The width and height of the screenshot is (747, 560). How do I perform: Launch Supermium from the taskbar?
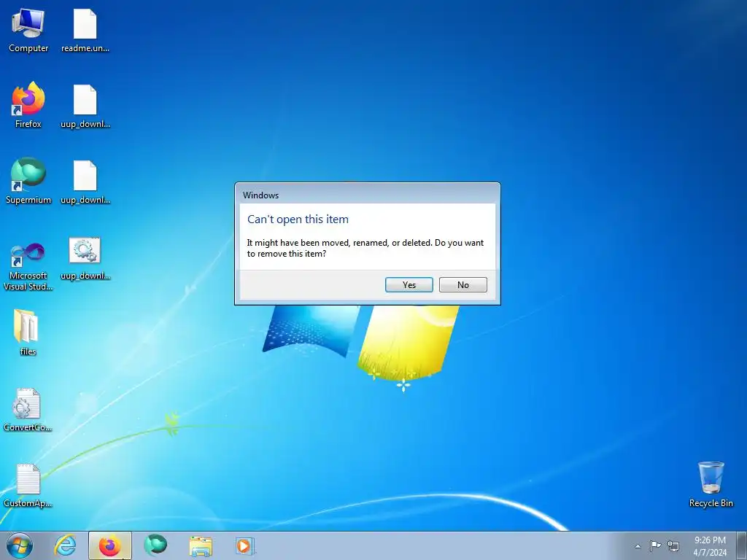click(x=155, y=545)
